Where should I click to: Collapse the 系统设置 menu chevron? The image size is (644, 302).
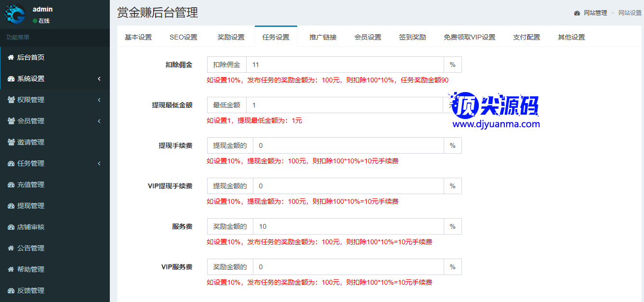coord(99,79)
